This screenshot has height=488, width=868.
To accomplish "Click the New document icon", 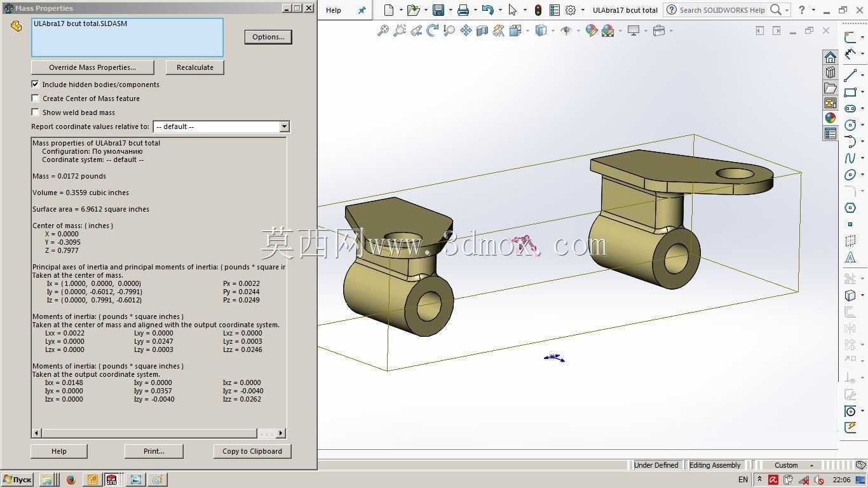I will pos(389,10).
